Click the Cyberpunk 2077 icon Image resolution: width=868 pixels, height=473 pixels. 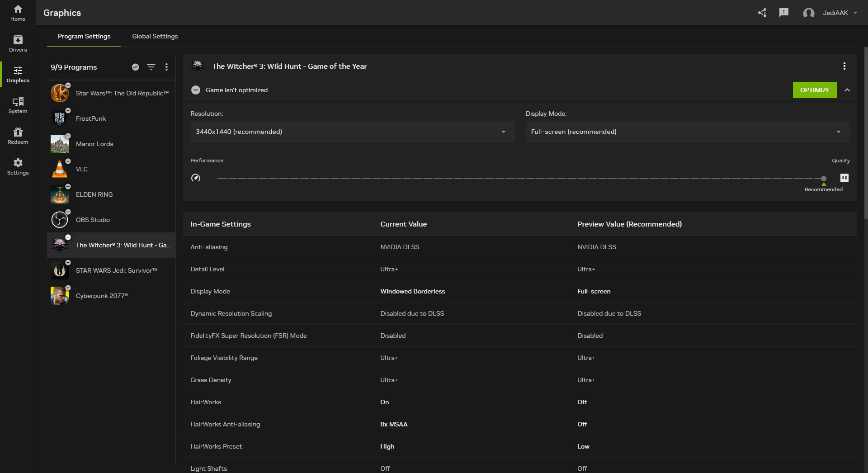click(x=60, y=296)
